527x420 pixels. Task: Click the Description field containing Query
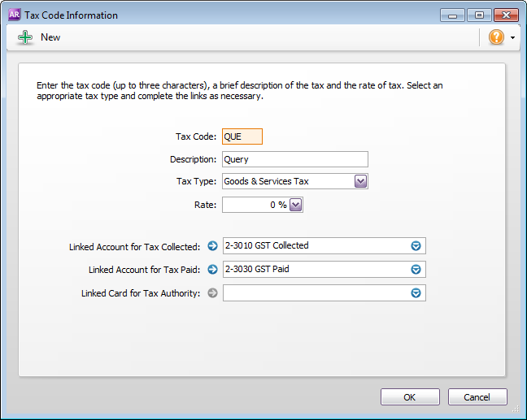(x=294, y=159)
